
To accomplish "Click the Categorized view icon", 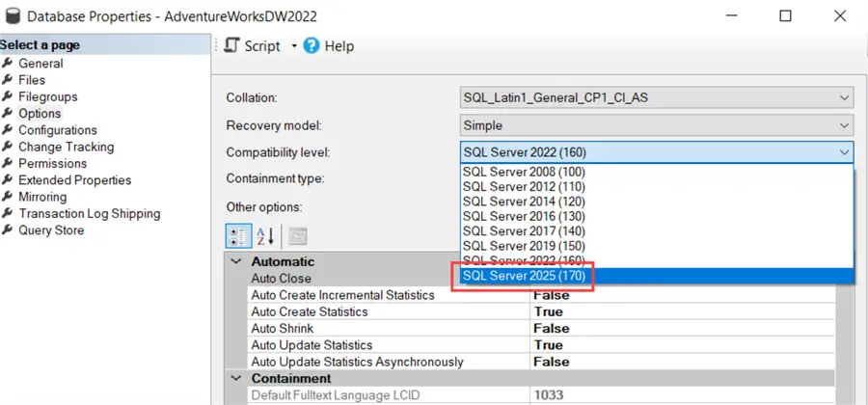I will (x=238, y=237).
